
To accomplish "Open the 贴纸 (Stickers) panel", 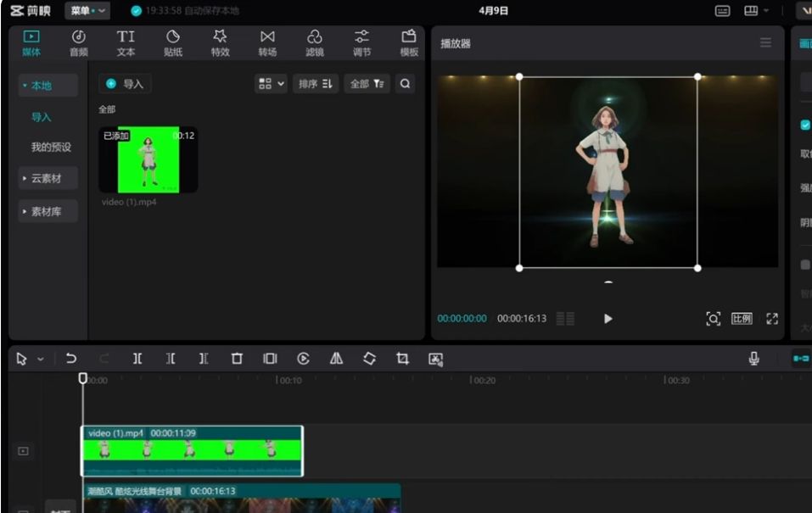I will (x=172, y=42).
